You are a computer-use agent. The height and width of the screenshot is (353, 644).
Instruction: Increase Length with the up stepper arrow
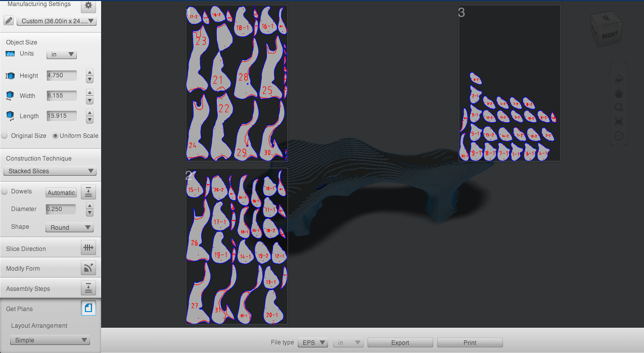(x=89, y=113)
